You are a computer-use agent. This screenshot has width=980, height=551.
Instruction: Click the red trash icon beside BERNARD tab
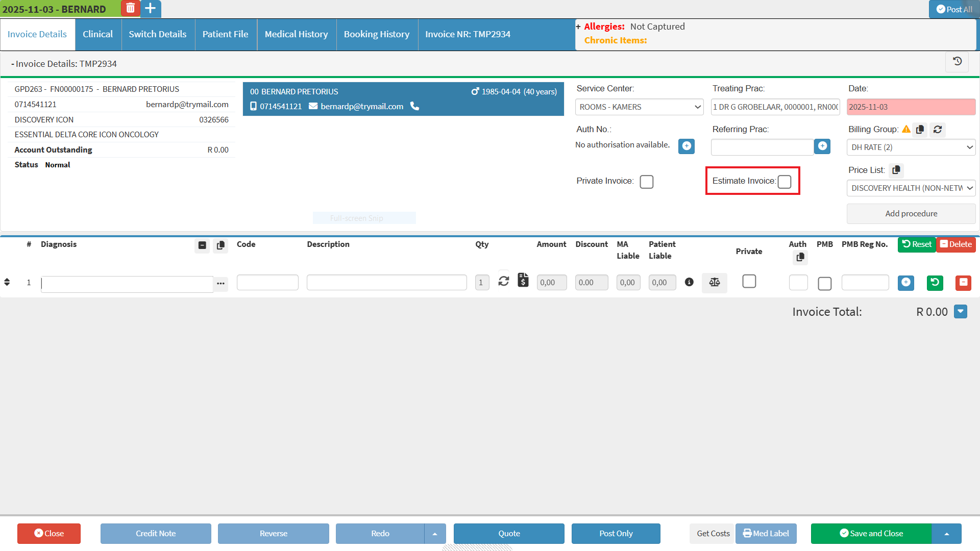pos(130,8)
